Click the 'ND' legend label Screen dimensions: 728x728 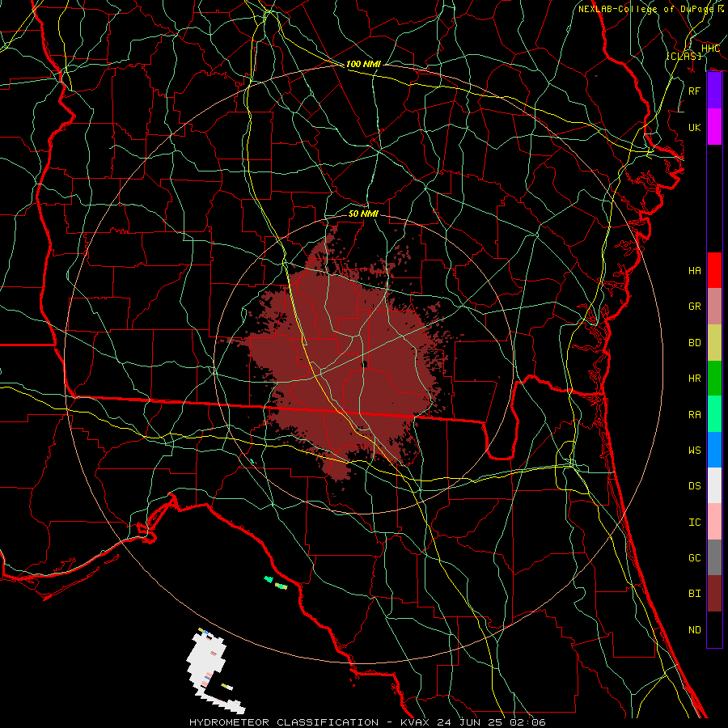tap(694, 630)
